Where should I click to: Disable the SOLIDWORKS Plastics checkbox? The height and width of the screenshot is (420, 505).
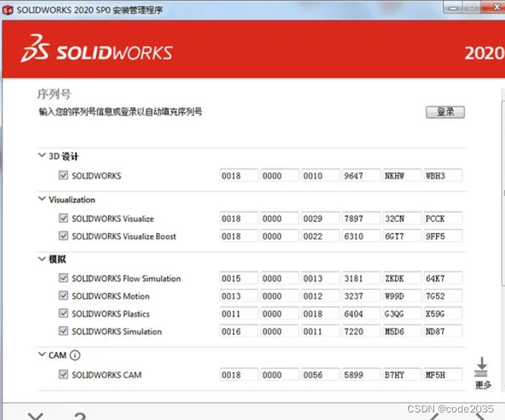[x=64, y=313]
